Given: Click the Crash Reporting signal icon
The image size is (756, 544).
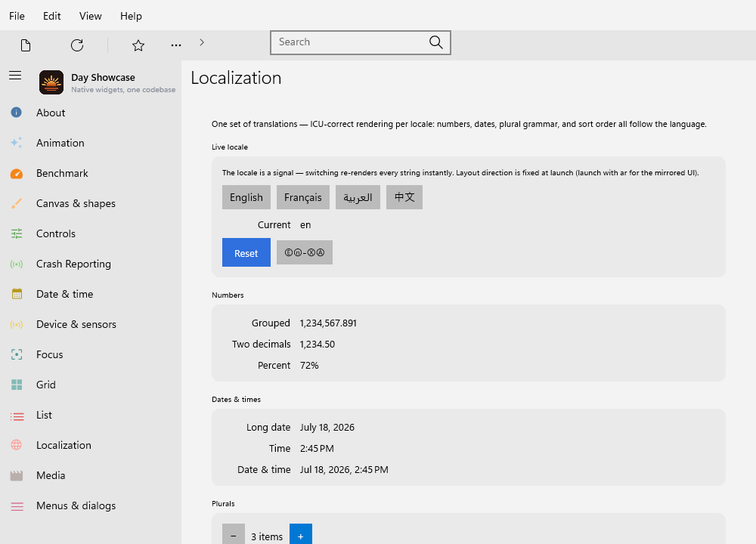Looking at the screenshot, I should click(x=17, y=264).
